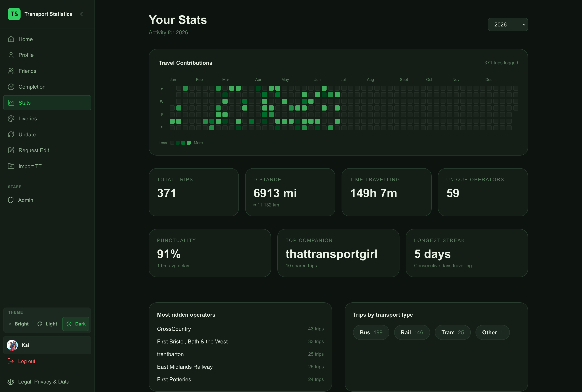Viewport: 582px width, 392px height.
Task: Open the Admin staff page
Action: 47,200
